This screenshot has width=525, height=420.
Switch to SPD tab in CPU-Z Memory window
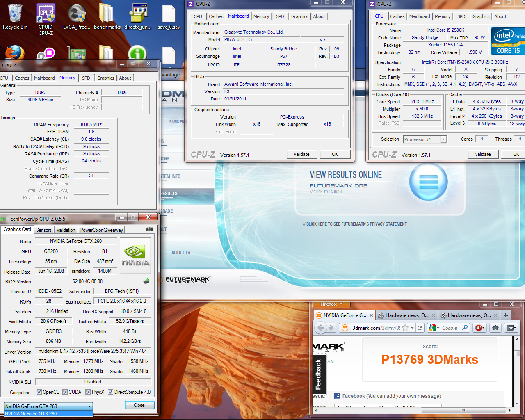coord(86,78)
